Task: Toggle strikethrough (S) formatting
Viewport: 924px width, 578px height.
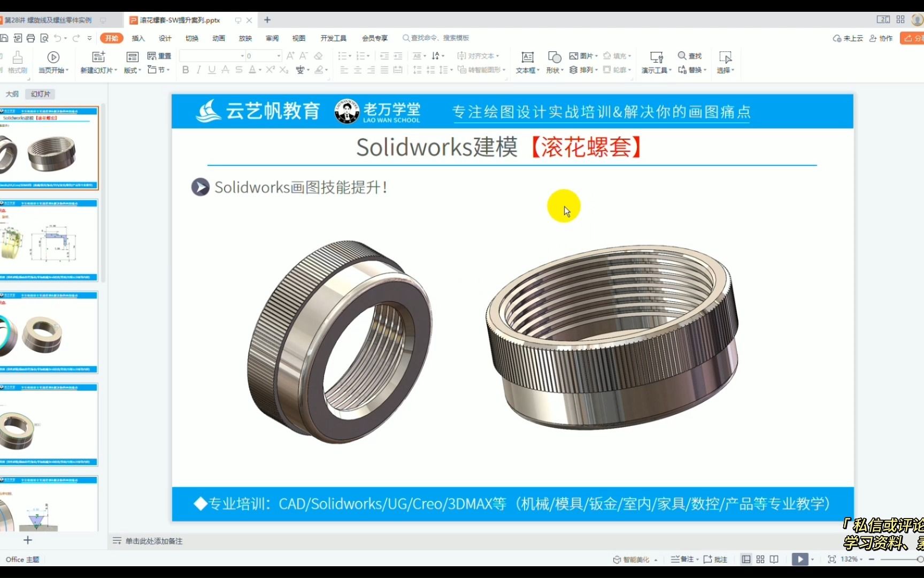Action: tap(238, 70)
